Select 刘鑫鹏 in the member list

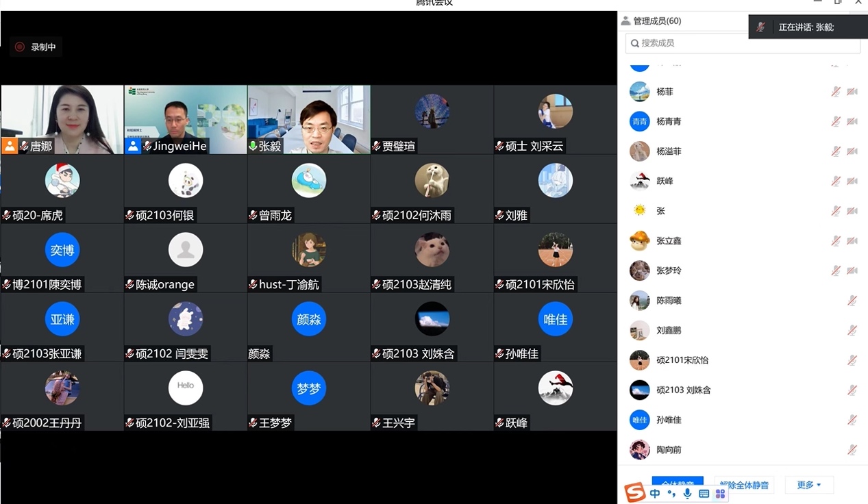[668, 330]
